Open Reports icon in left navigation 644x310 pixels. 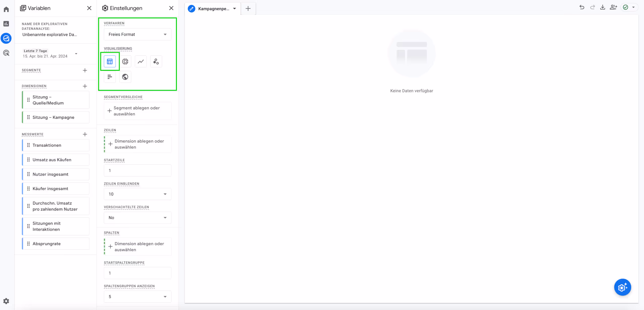point(6,24)
